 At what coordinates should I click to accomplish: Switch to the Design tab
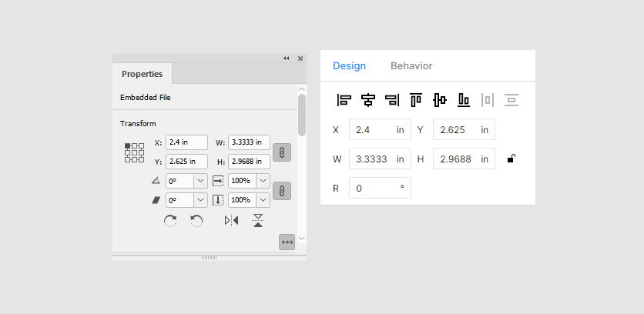349,65
